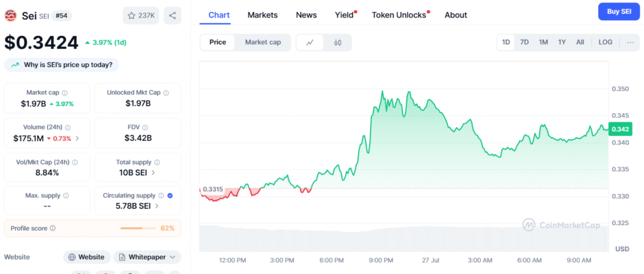Switch to candlestick chart view icon

[x=338, y=42]
